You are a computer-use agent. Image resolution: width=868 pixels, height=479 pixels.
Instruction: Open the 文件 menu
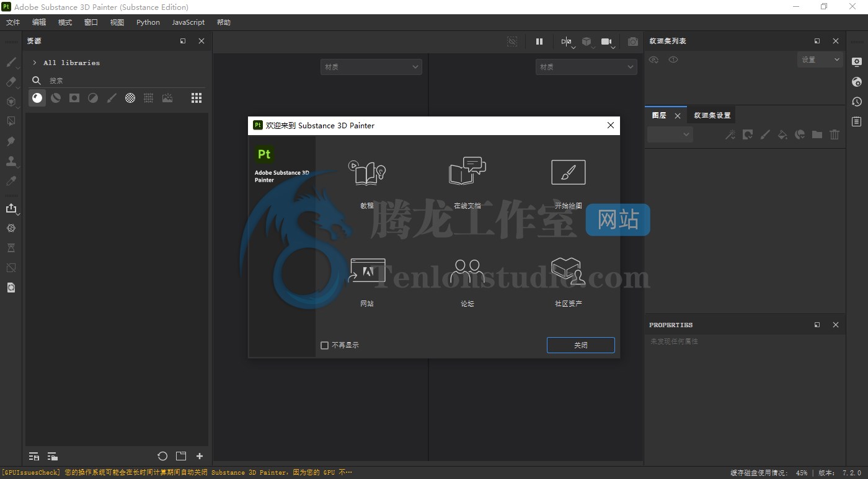point(13,22)
